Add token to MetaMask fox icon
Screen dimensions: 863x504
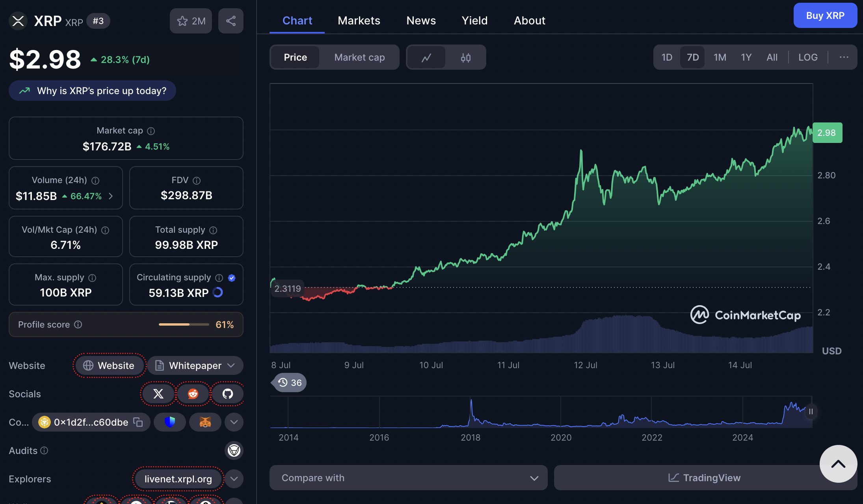tap(205, 422)
